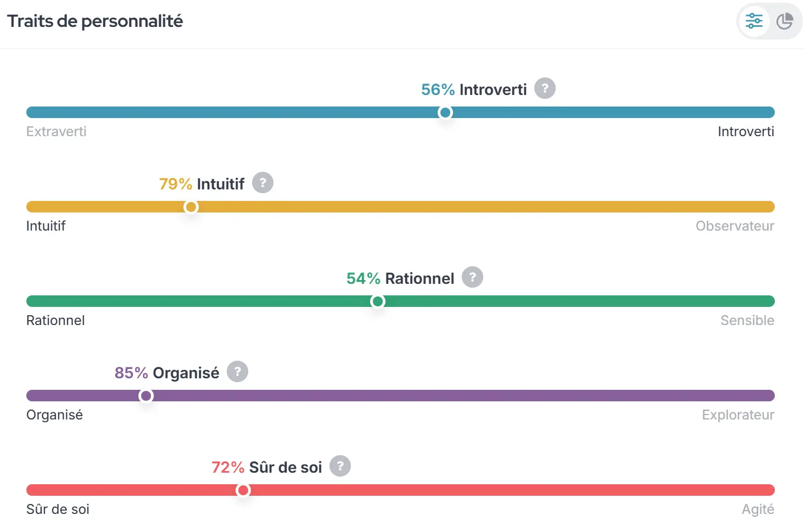Click the Agité label under red bar
The width and height of the screenshot is (805, 532).
tap(758, 509)
